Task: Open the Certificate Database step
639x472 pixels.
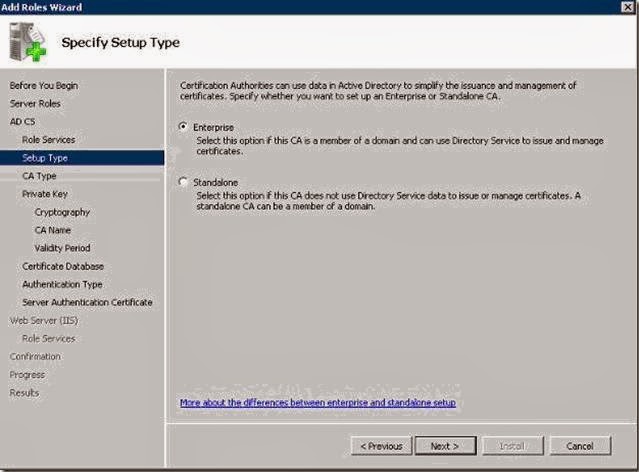Action: coord(63,266)
